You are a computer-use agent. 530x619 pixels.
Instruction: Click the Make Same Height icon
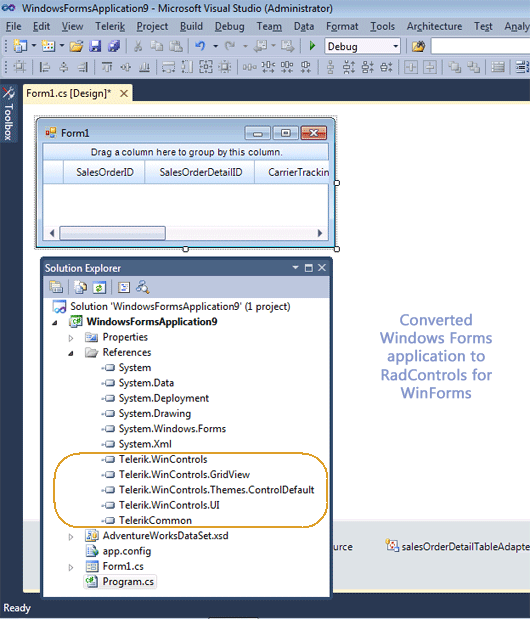(x=187, y=67)
